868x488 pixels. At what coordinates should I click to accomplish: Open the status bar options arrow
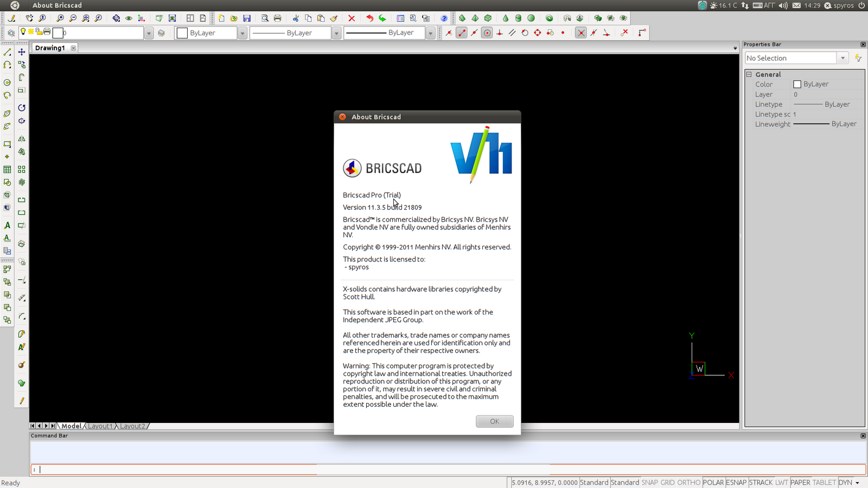coord(858,483)
